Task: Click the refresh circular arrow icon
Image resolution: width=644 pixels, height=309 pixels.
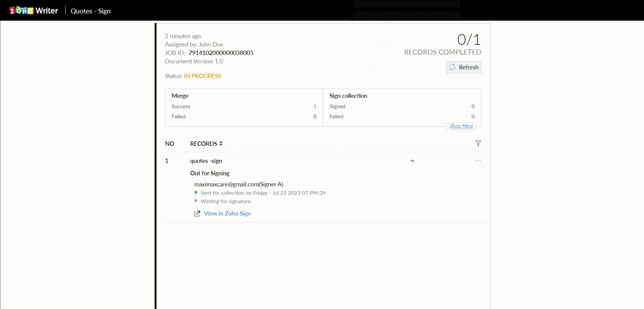Action: 452,67
